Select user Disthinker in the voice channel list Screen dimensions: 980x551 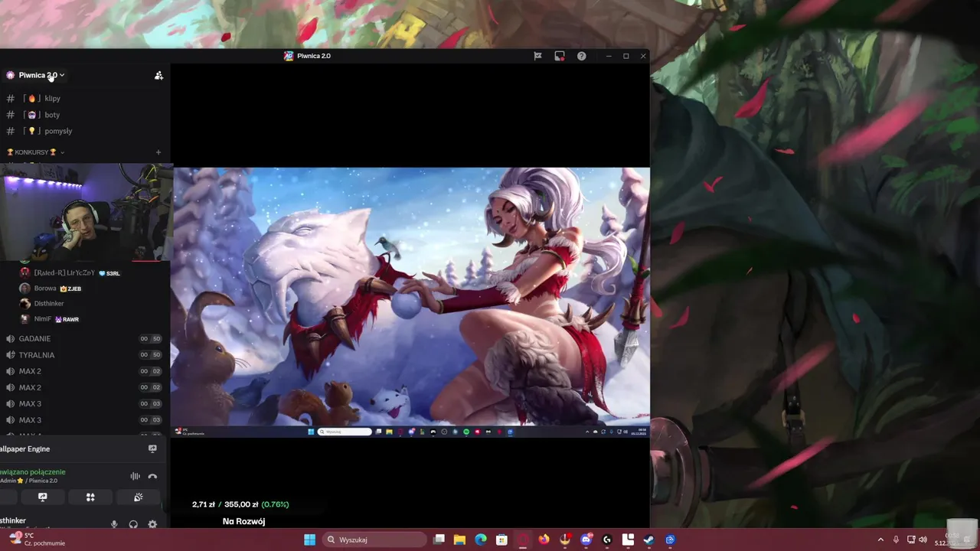point(43,304)
